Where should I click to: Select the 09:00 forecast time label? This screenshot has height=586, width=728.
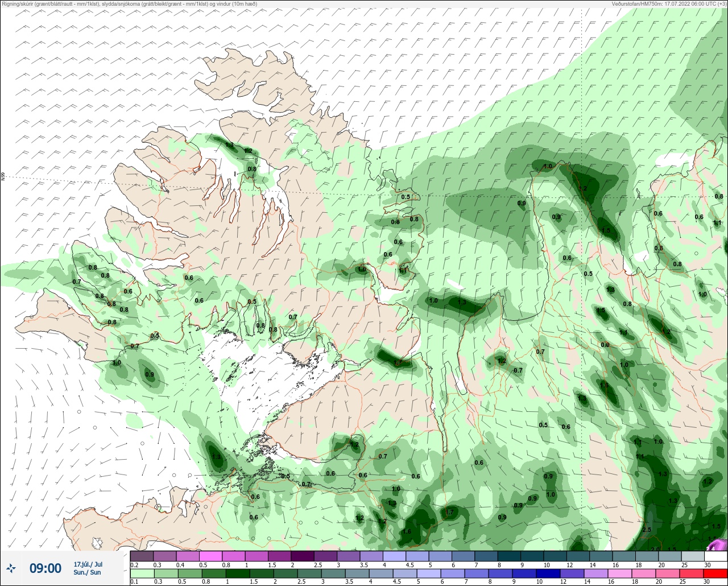(45, 568)
